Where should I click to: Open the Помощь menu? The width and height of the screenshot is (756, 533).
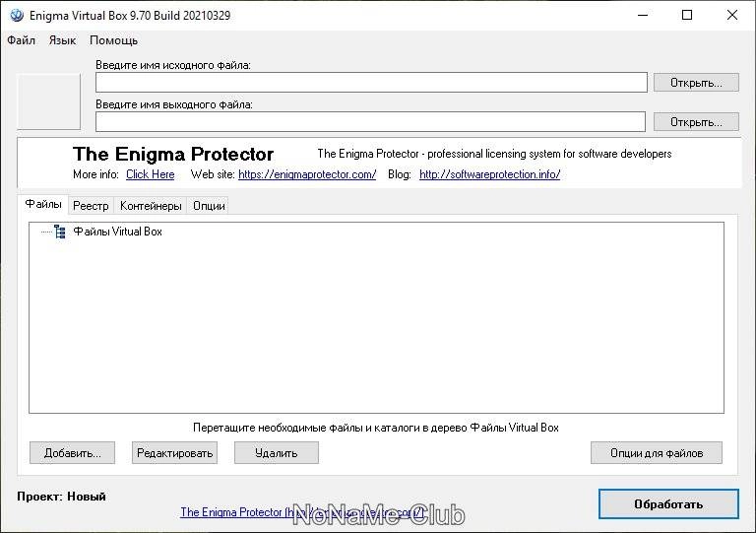click(x=113, y=40)
